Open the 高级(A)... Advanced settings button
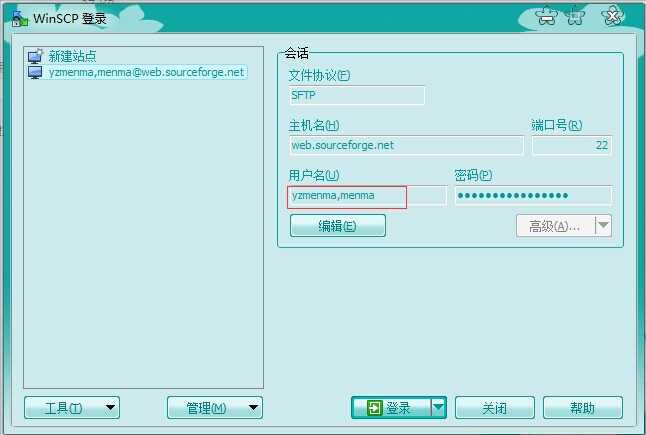 click(x=555, y=226)
